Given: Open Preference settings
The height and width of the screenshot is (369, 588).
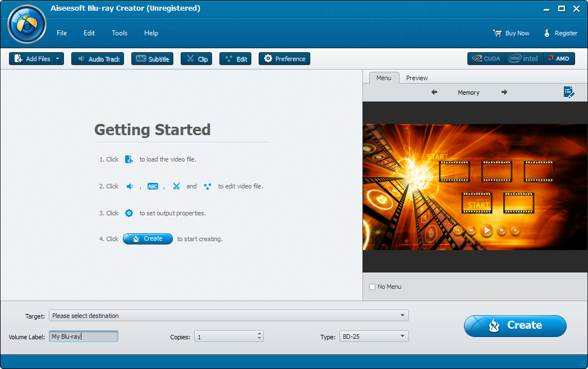Looking at the screenshot, I should click(284, 58).
